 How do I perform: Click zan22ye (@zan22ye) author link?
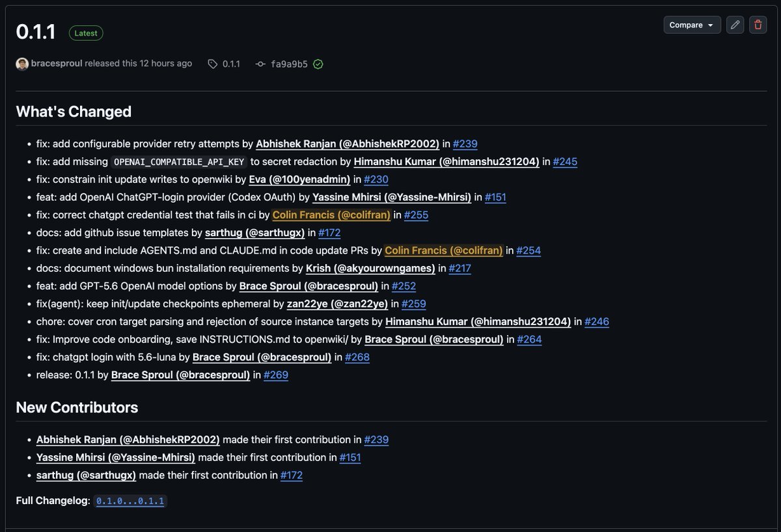[x=338, y=304]
